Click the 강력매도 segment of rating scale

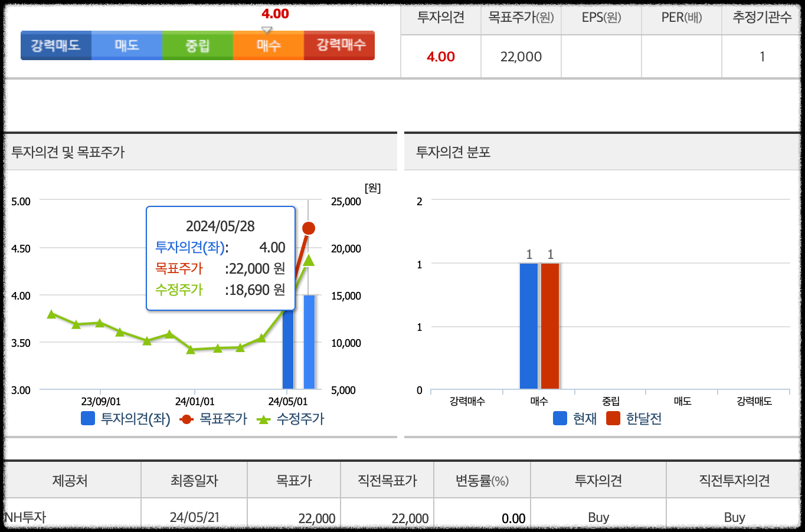pyautogui.click(x=56, y=45)
